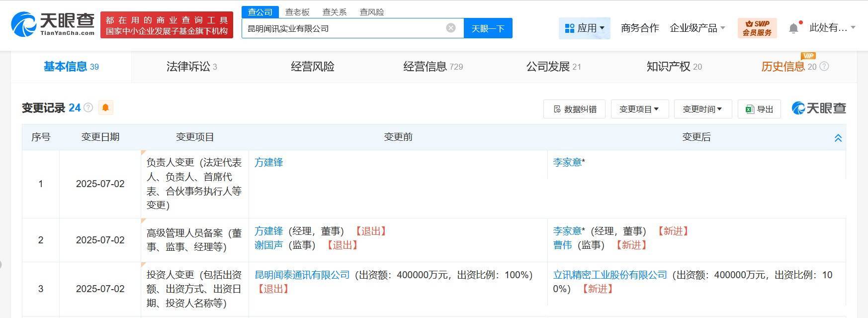Image resolution: width=868 pixels, height=318 pixels.
Task: Open notifications bell icon in header
Action: pyautogui.click(x=794, y=28)
